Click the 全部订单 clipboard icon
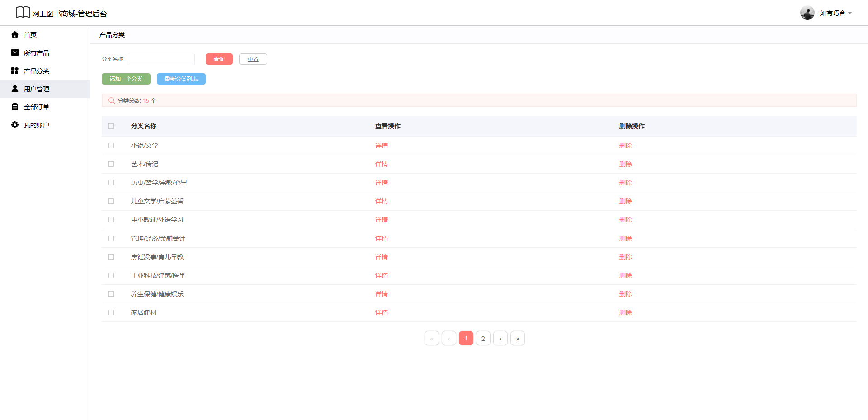The height and width of the screenshot is (420, 868). [15, 107]
